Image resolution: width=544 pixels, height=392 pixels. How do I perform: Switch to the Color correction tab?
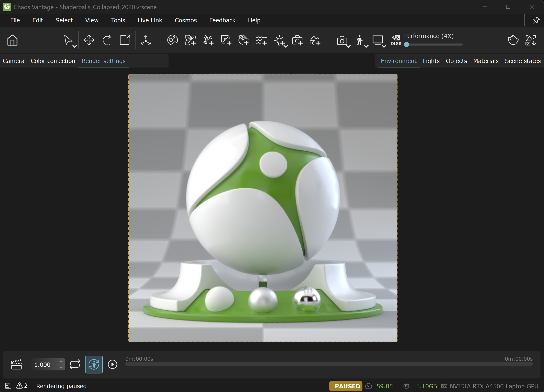(53, 61)
